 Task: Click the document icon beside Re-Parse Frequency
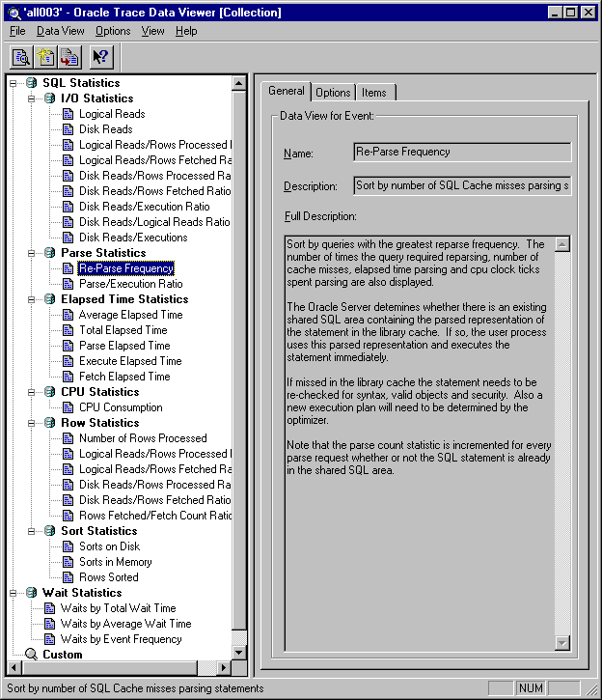(x=68, y=268)
